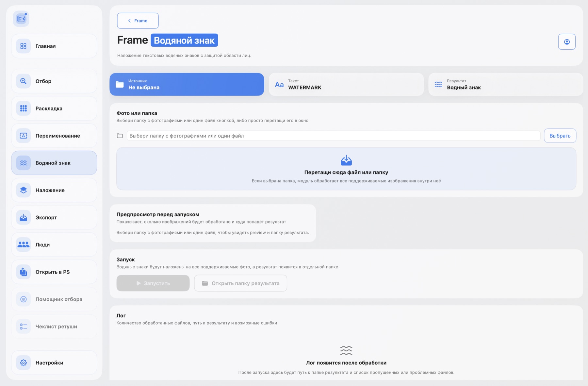Click the drop-zone download tray icon
The image size is (588, 386).
[346, 160]
